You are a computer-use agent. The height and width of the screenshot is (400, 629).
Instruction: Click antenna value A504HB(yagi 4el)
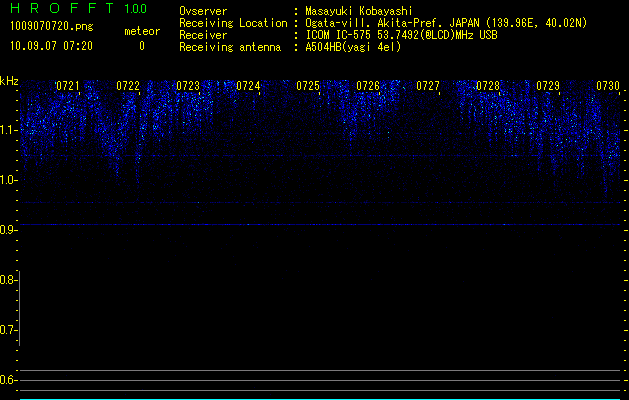click(x=353, y=47)
